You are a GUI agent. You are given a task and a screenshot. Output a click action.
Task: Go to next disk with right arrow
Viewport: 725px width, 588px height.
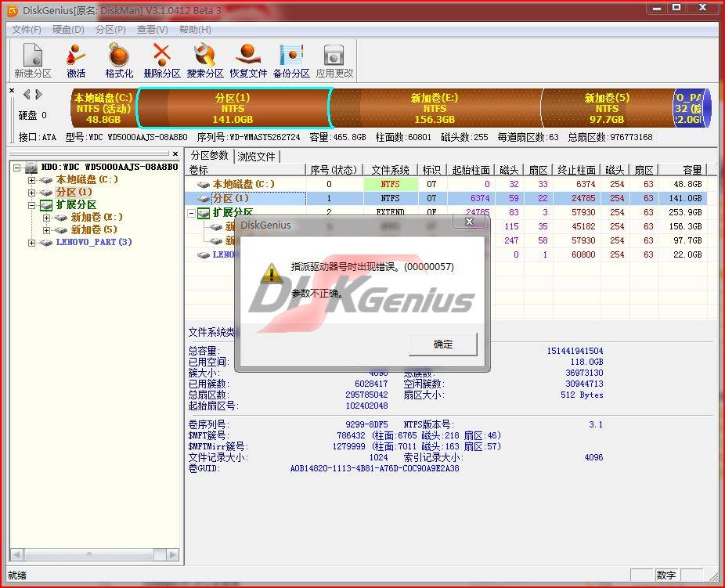click(x=39, y=94)
